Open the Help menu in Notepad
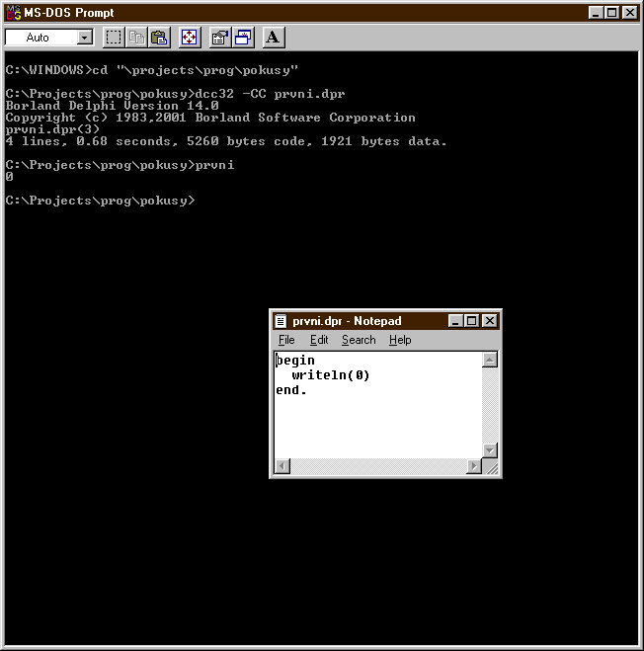This screenshot has height=651, width=644. tap(400, 340)
